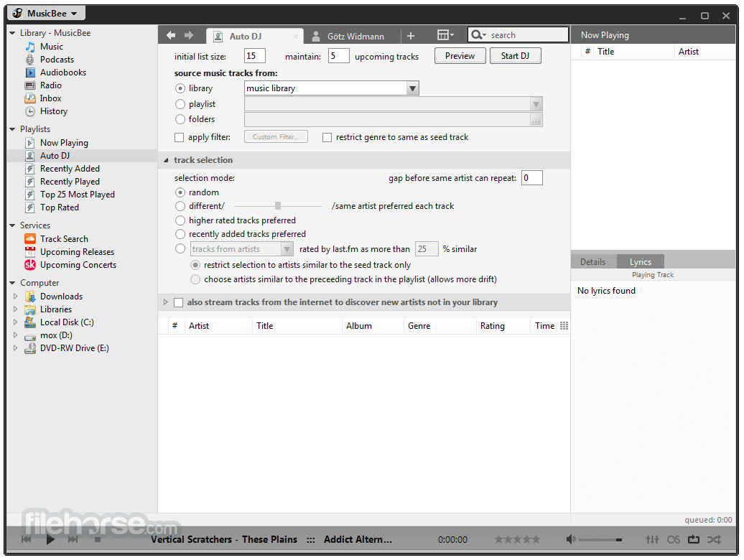Image resolution: width=744 pixels, height=560 pixels.
Task: Add a new tab with plus
Action: 411,36
